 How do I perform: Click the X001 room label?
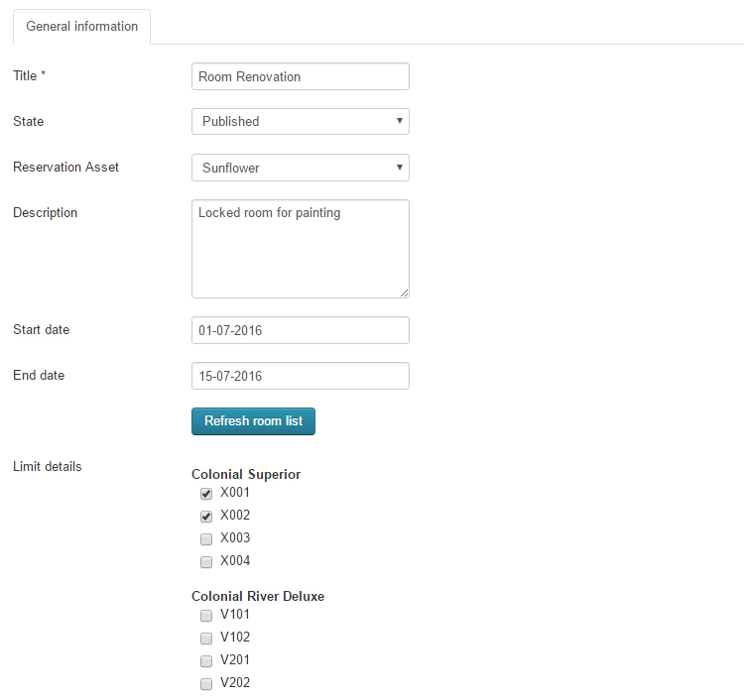[235, 493]
